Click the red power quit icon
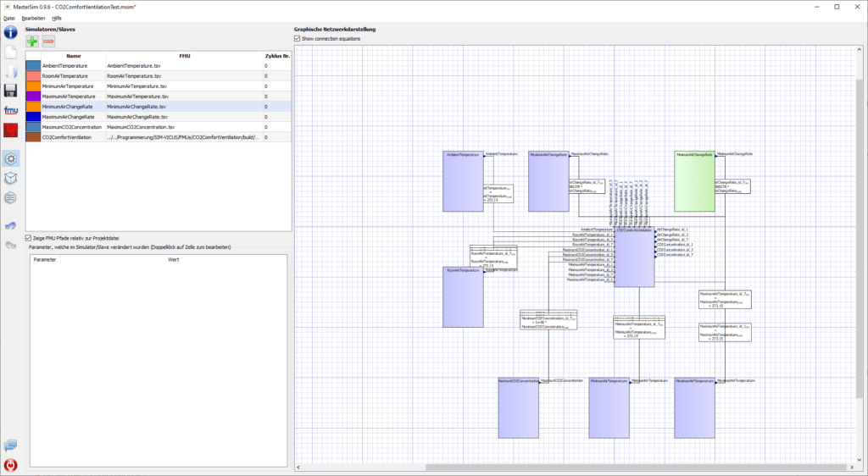The height and width of the screenshot is (476, 868). coord(10,465)
